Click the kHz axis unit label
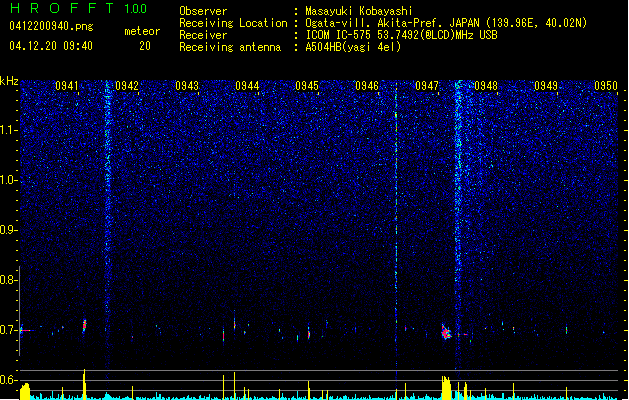 (9, 81)
